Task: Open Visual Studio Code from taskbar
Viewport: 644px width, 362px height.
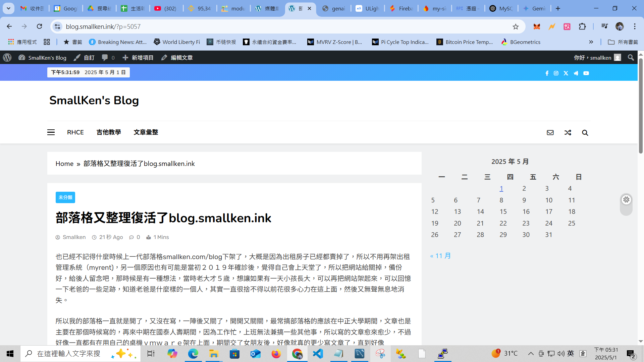Action: pyautogui.click(x=318, y=354)
